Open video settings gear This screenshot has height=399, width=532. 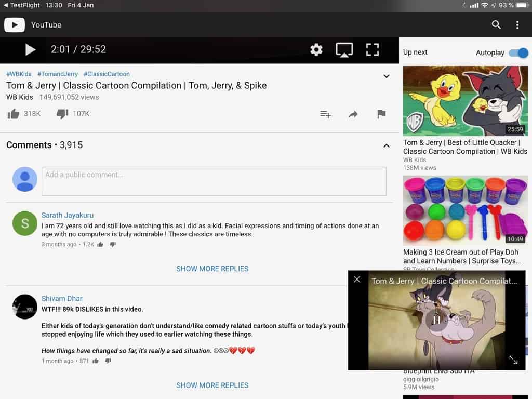(316, 49)
